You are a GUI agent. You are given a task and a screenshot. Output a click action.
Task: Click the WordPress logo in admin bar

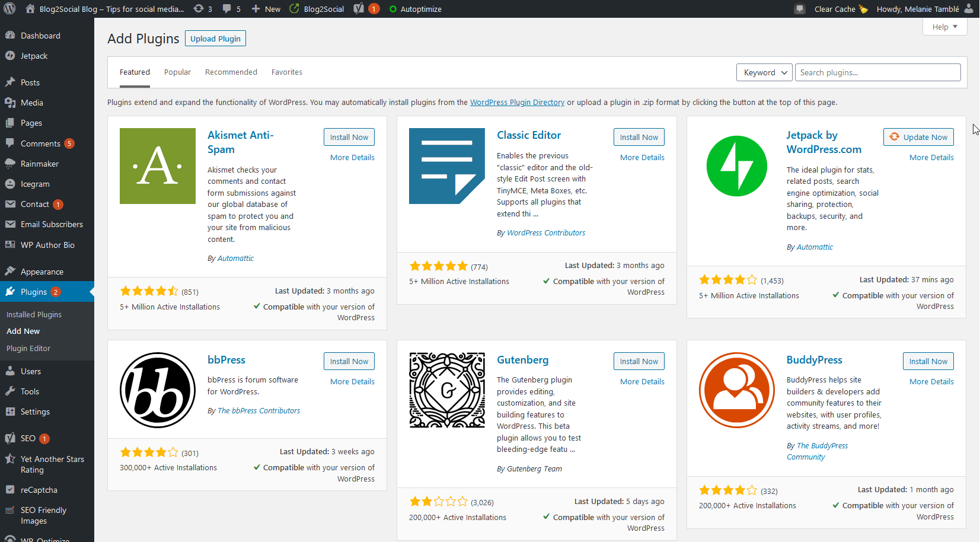tap(9, 9)
